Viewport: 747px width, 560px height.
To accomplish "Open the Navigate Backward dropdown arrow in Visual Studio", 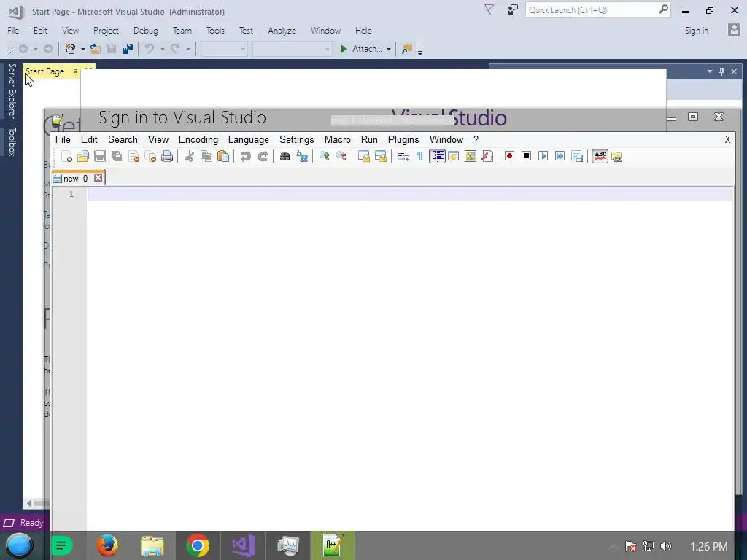I will (35, 49).
